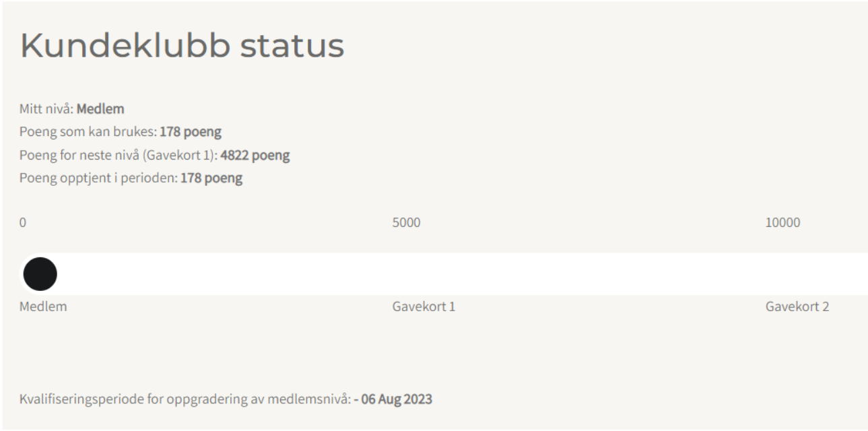Click the "0" scale label
Image resolution: width=868 pixels, height=431 pixels.
[23, 224]
